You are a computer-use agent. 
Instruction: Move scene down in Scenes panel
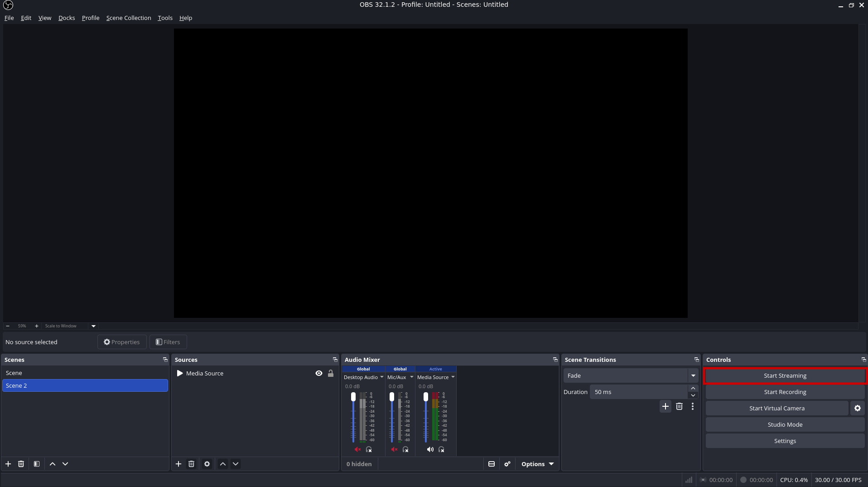coord(65,464)
